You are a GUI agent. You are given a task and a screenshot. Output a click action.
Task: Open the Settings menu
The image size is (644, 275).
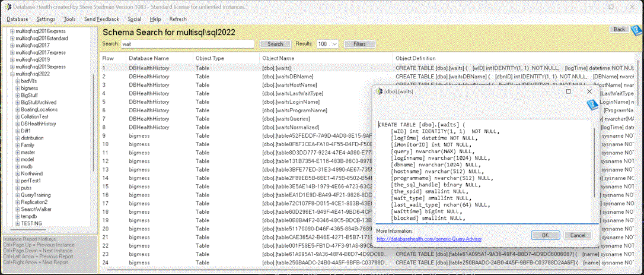click(x=46, y=19)
